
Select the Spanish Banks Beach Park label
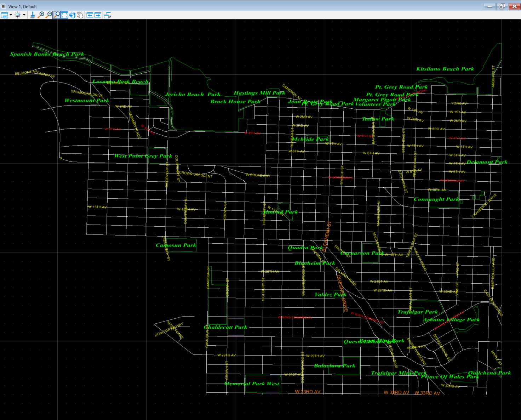(47, 54)
